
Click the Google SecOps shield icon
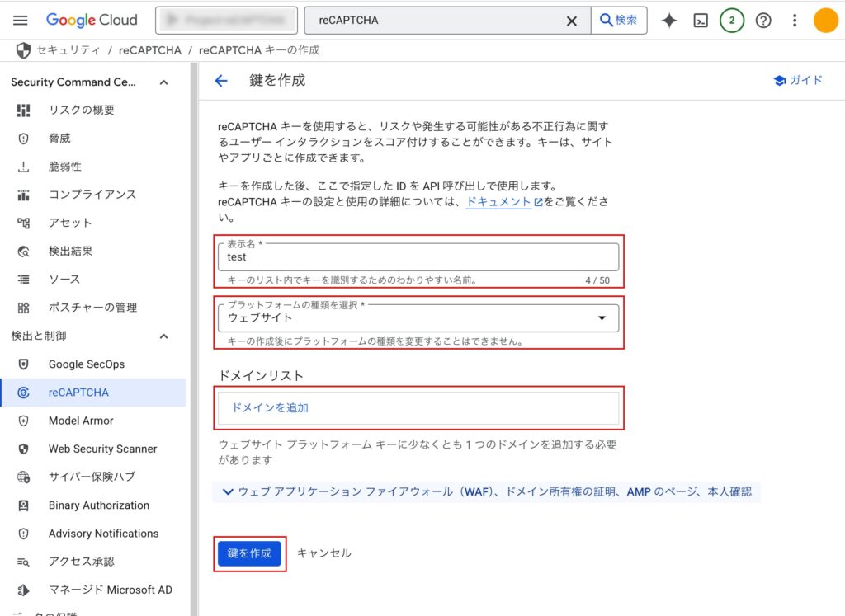tap(23, 364)
